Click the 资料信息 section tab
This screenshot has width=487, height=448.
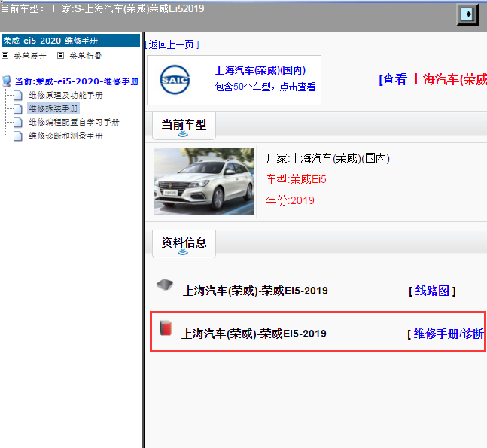184,244
